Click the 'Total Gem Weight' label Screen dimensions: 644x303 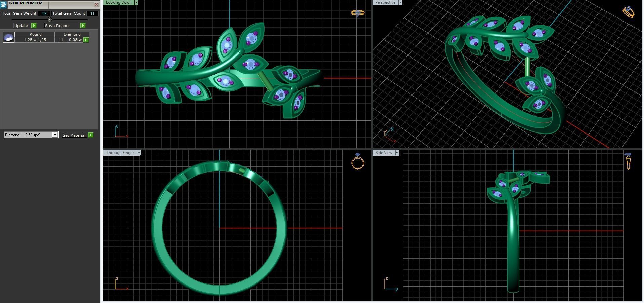tap(19, 13)
